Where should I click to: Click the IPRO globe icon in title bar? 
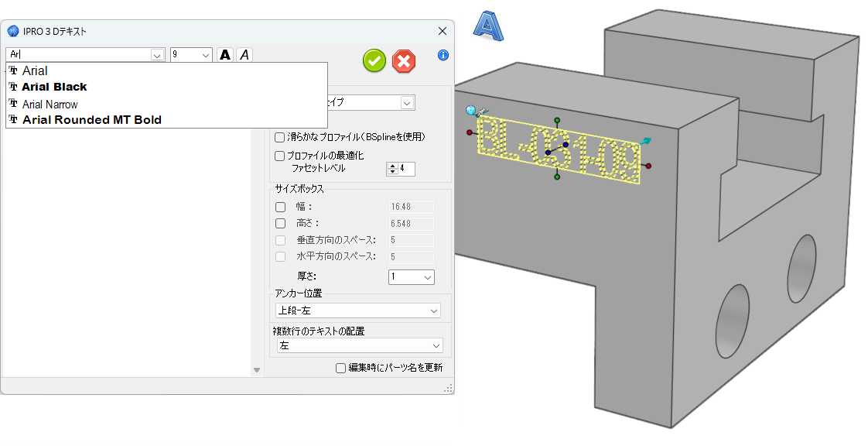(x=13, y=31)
